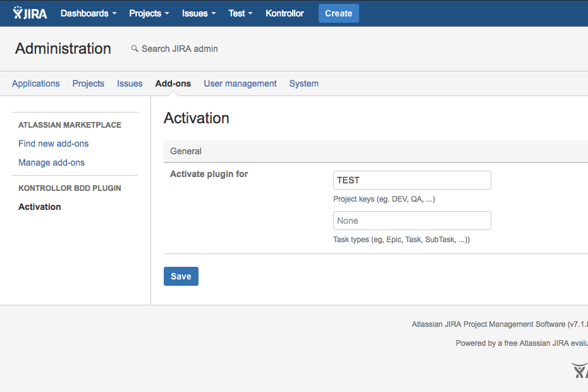Open the Dashboards dropdown menu
588x392 pixels.
coord(89,13)
